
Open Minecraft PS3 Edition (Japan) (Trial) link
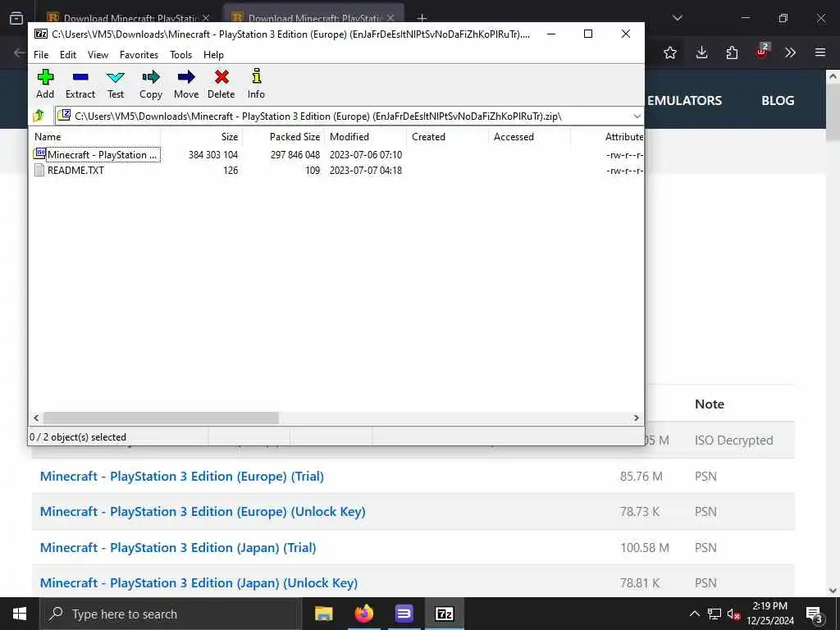(x=178, y=547)
